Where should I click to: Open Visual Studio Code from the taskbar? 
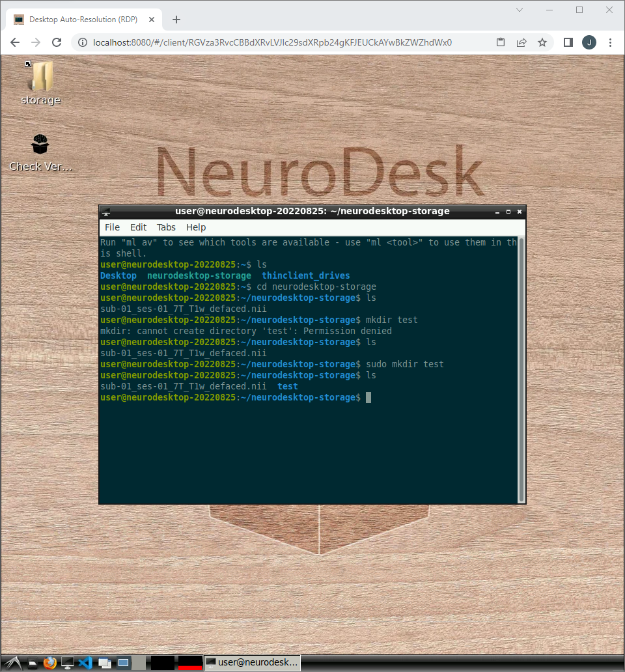point(85,662)
